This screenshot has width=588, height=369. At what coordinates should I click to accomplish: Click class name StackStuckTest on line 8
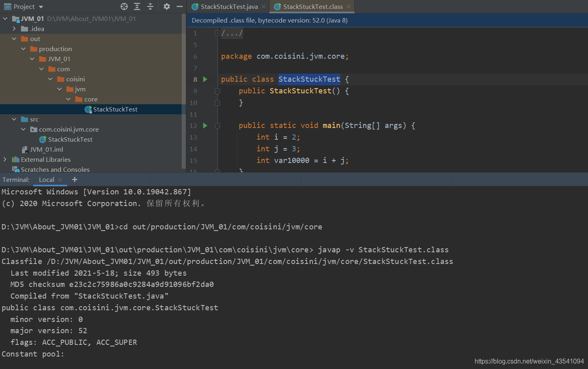[x=309, y=79]
